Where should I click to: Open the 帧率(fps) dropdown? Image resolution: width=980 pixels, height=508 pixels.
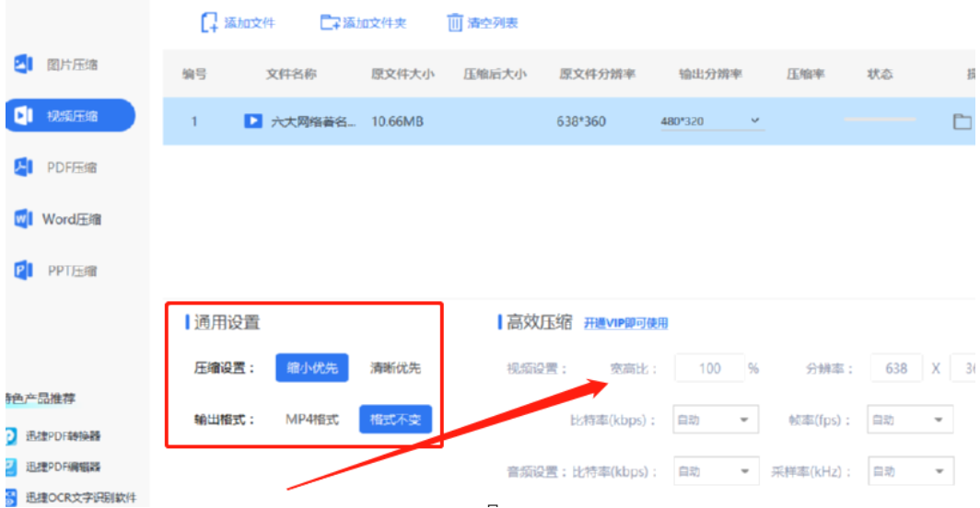tap(910, 420)
